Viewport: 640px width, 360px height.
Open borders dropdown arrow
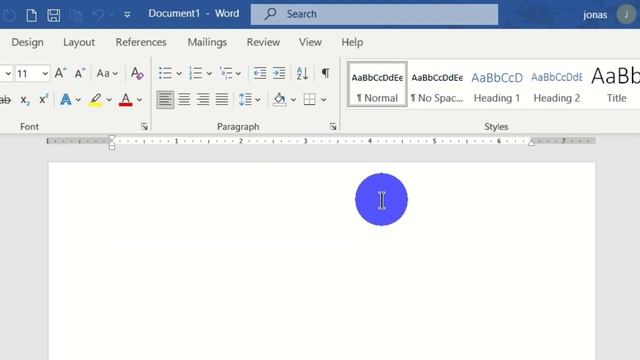click(x=323, y=100)
